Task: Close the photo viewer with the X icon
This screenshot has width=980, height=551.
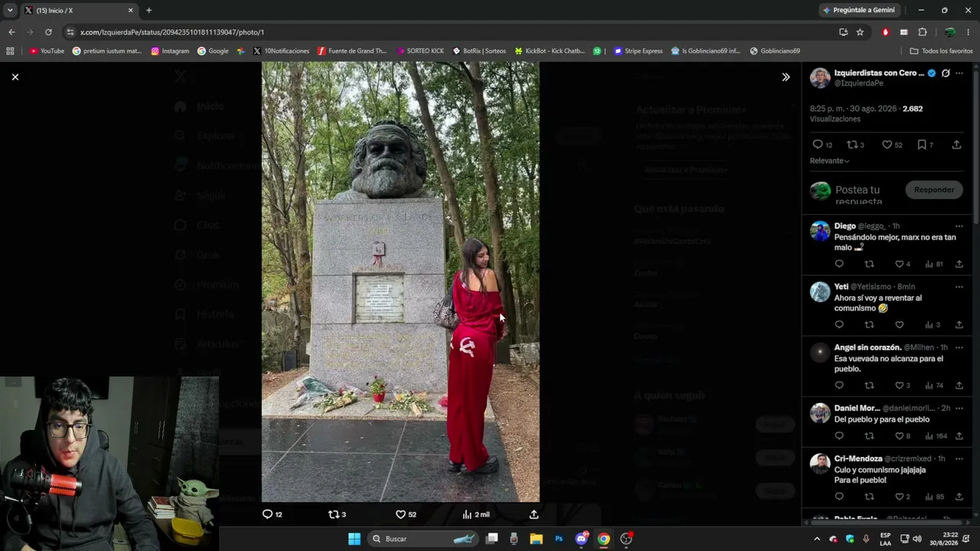Action: [15, 77]
